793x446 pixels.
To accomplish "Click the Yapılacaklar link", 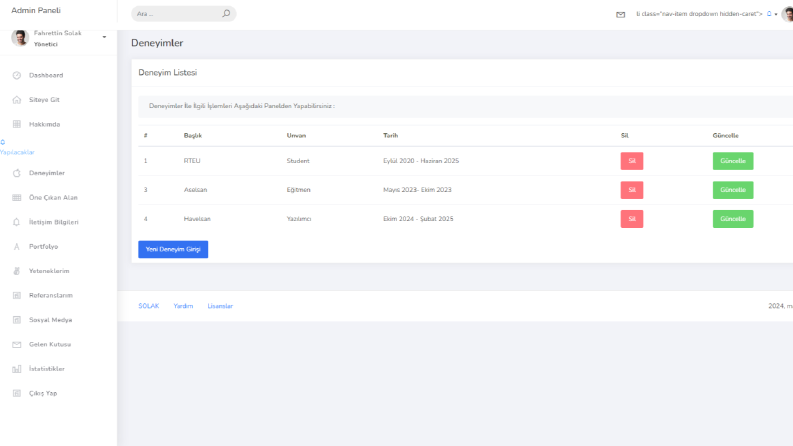I will tap(17, 152).
